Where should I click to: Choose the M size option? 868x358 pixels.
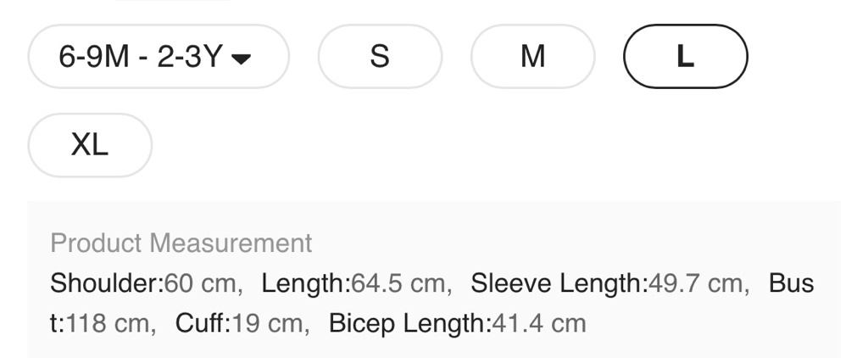[x=532, y=57]
